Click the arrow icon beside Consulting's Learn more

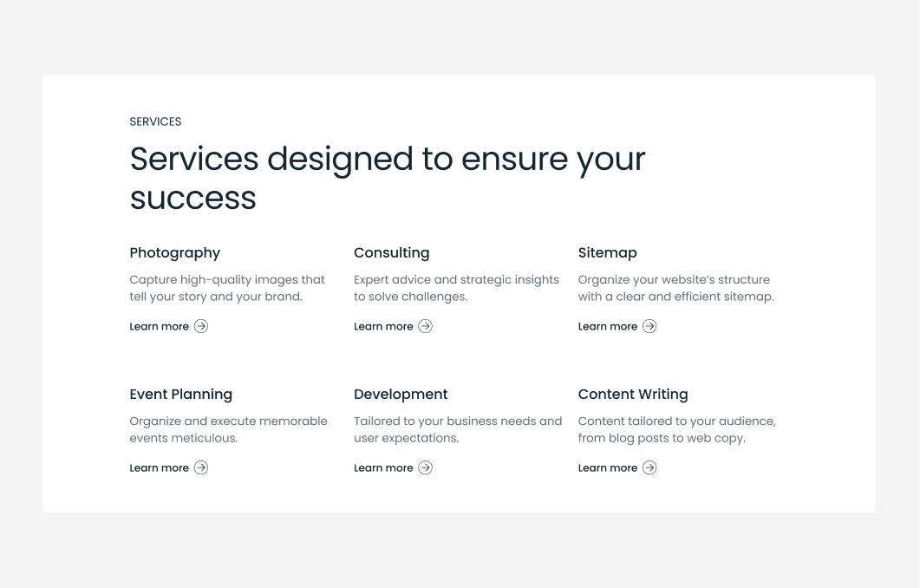(425, 326)
